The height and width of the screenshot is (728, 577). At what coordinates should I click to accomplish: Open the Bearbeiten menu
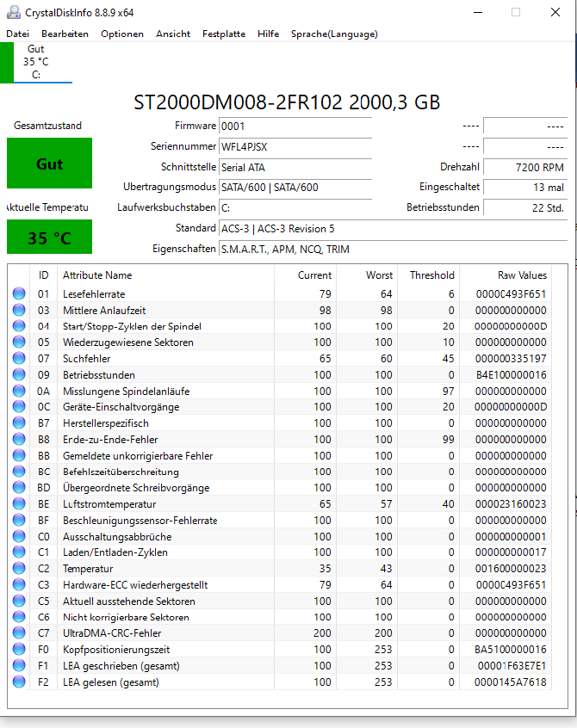[65, 34]
